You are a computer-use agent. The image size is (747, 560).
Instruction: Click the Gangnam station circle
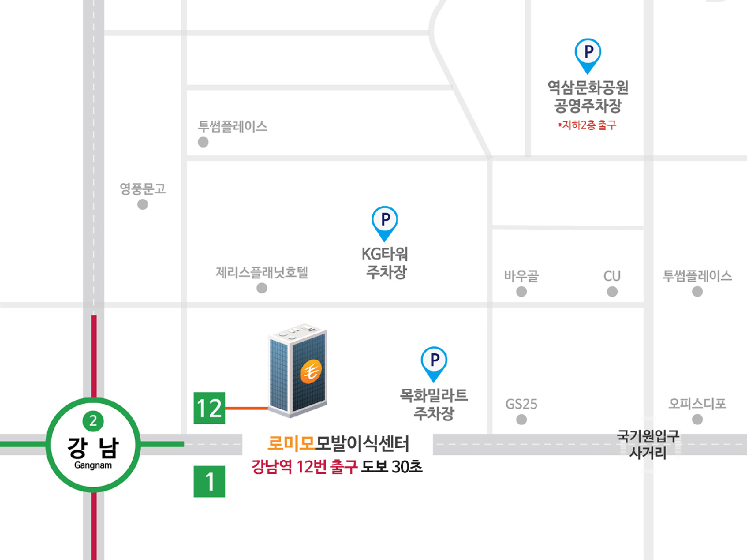(93, 444)
